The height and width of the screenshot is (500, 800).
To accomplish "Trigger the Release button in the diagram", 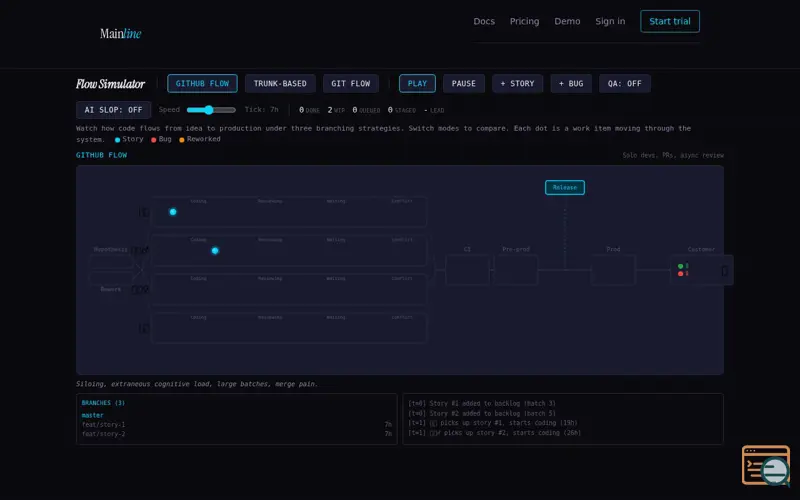I will click(x=564, y=187).
